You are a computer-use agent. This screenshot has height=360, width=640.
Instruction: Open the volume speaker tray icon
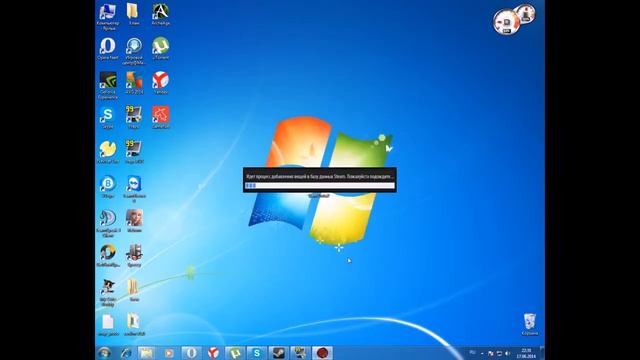pos(508,353)
